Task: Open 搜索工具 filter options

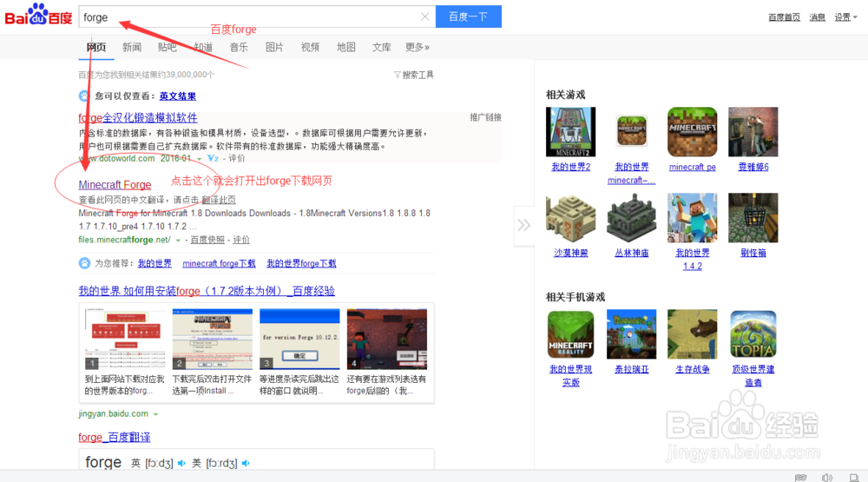Action: pos(413,75)
